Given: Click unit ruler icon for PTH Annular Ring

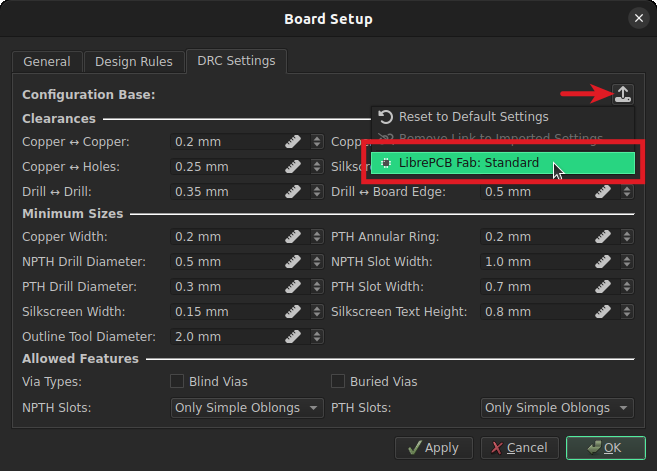Looking at the screenshot, I should tap(603, 237).
